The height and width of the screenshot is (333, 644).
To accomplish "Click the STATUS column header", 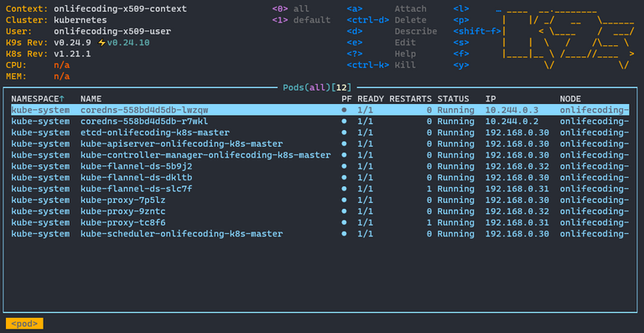I will [x=453, y=99].
